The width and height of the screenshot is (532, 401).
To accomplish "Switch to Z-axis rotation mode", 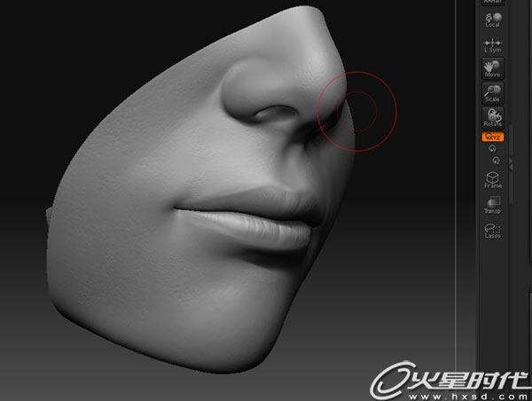I will point(497,161).
